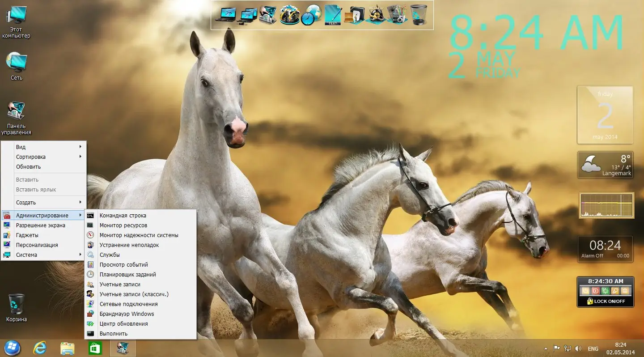Select Монитор ресурсов from the submenu
The width and height of the screenshot is (644, 357).
[140, 225]
